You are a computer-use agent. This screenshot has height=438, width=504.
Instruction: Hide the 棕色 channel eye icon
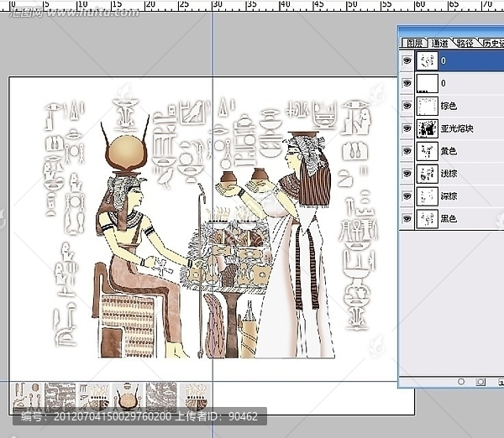click(x=407, y=106)
